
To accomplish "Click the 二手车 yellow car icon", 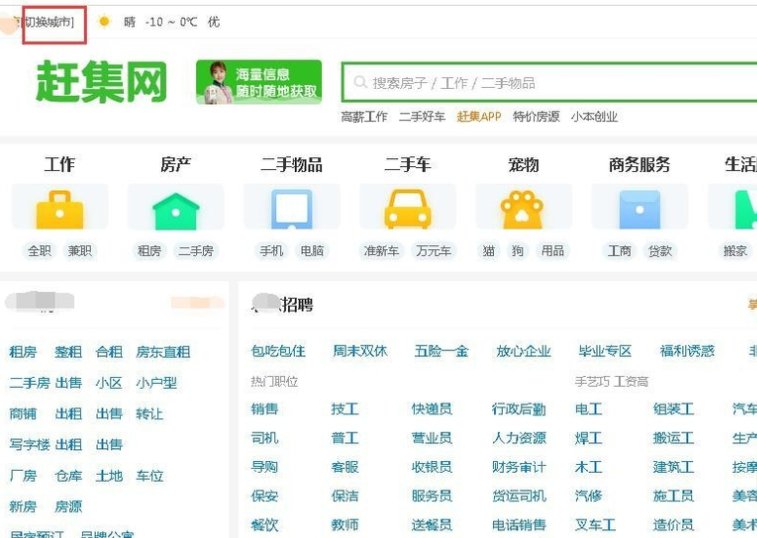I will tap(407, 209).
